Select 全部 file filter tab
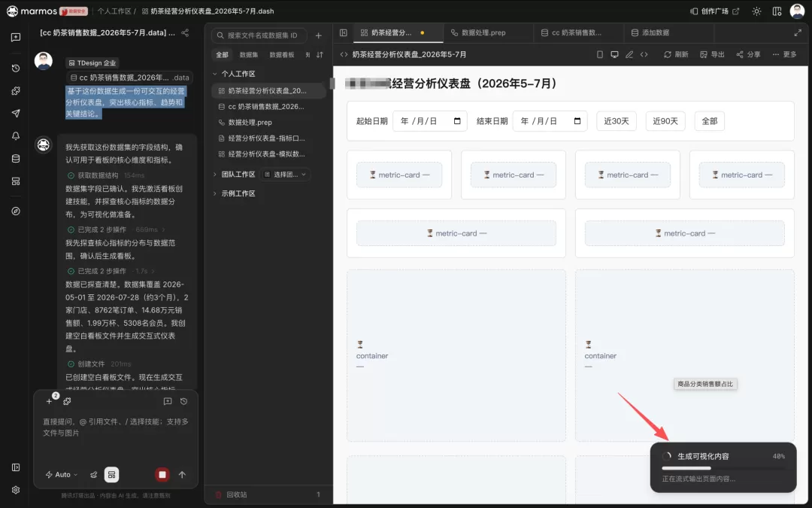This screenshot has width=812, height=508. (222, 54)
